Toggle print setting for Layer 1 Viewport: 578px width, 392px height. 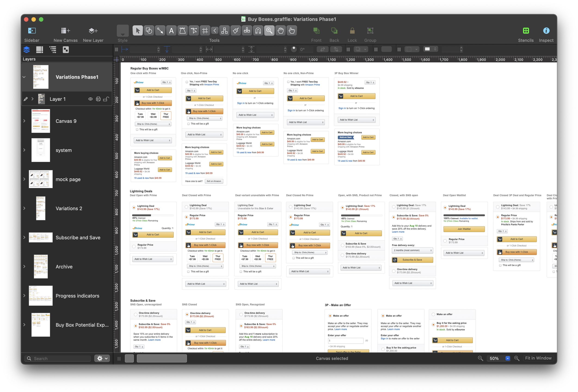(98, 99)
